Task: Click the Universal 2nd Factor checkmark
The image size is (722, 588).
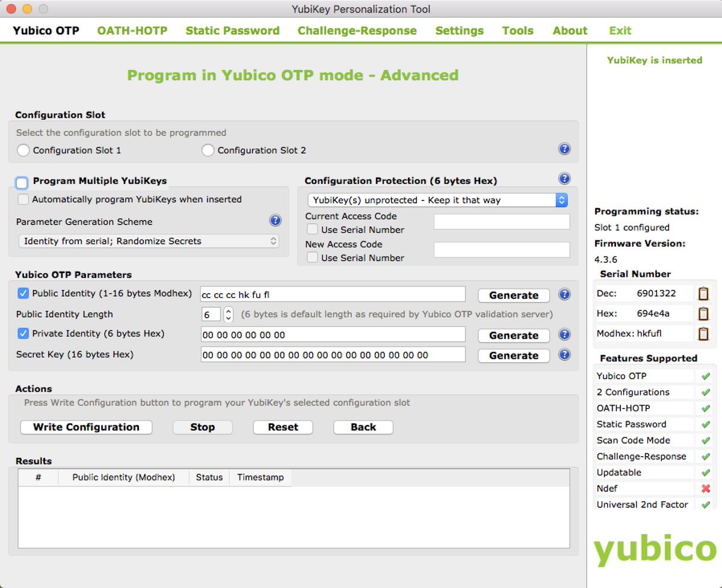Action: pos(706,505)
